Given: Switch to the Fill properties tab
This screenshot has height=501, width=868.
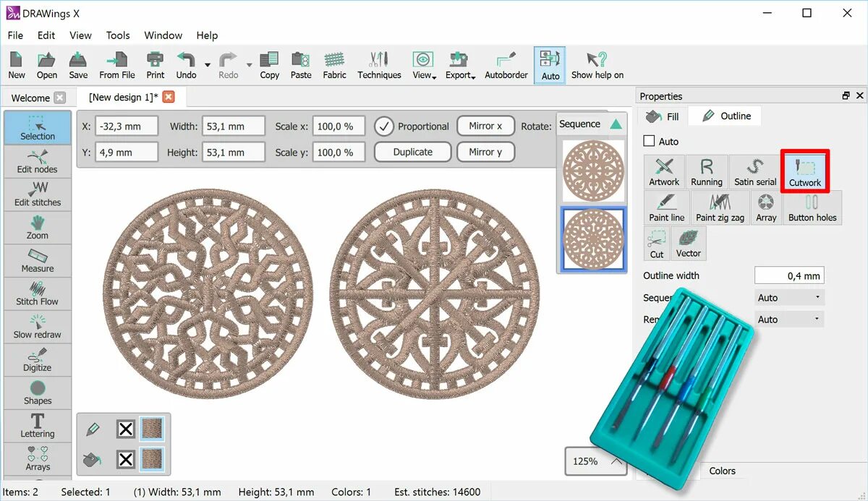Looking at the screenshot, I should coord(663,116).
